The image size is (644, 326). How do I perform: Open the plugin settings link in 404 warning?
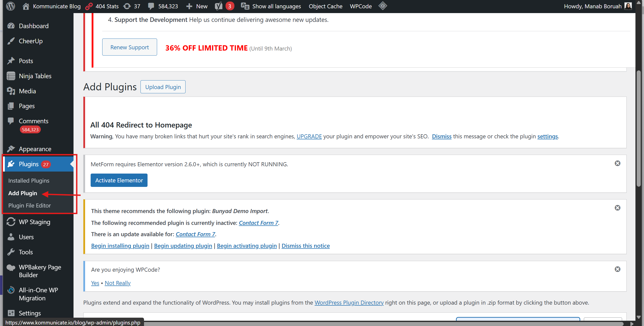tap(548, 136)
